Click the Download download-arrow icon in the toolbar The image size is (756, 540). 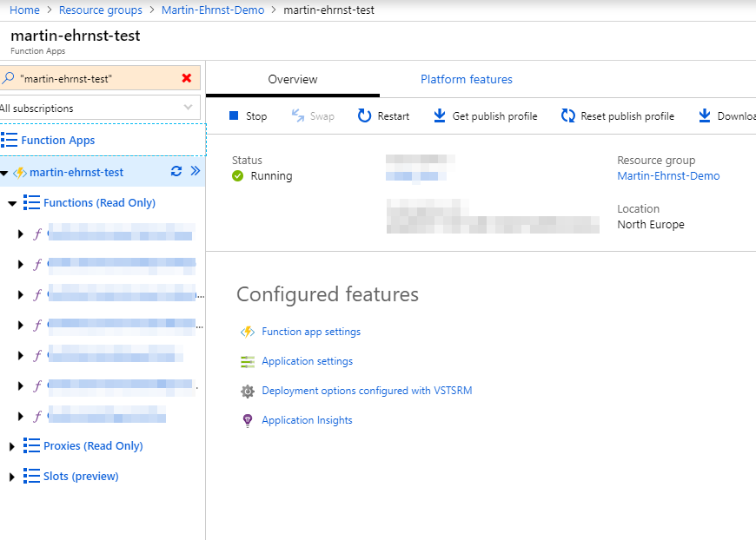coord(705,115)
